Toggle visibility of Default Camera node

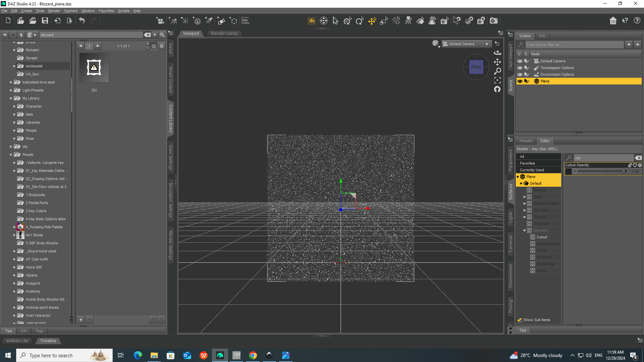click(520, 61)
